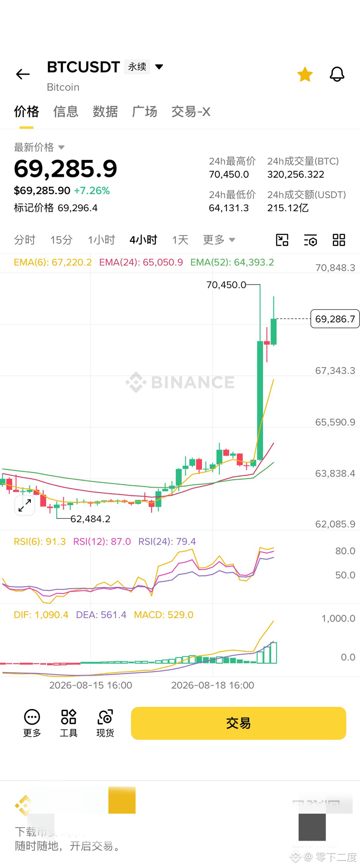Expand the chart to fullscreen

(x=25, y=505)
